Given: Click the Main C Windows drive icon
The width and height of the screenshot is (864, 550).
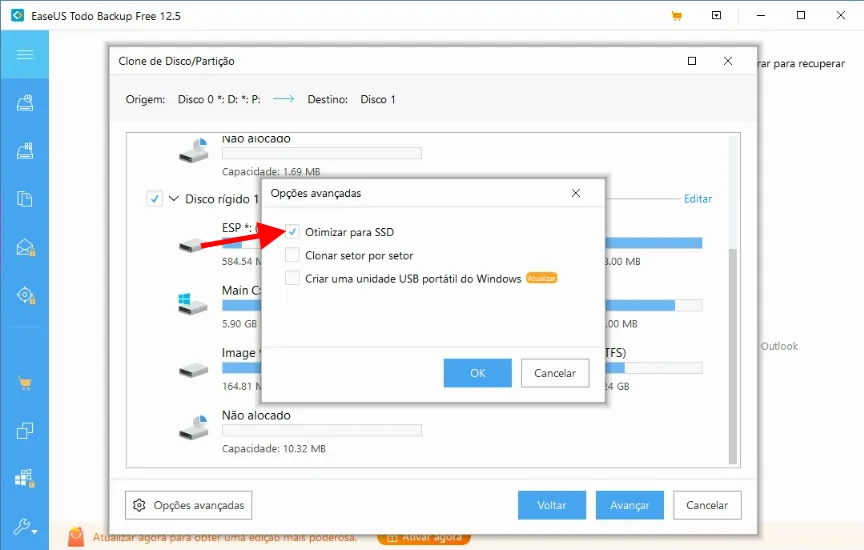Looking at the screenshot, I should 192,304.
